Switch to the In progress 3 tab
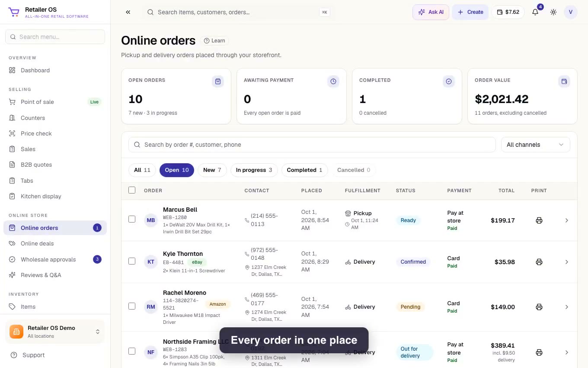 coord(254,170)
